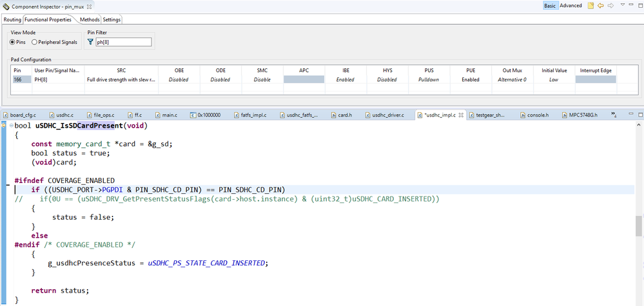This screenshot has height=306, width=644.
Task: Select the Peripheral Signals radio button
Action: [35, 42]
